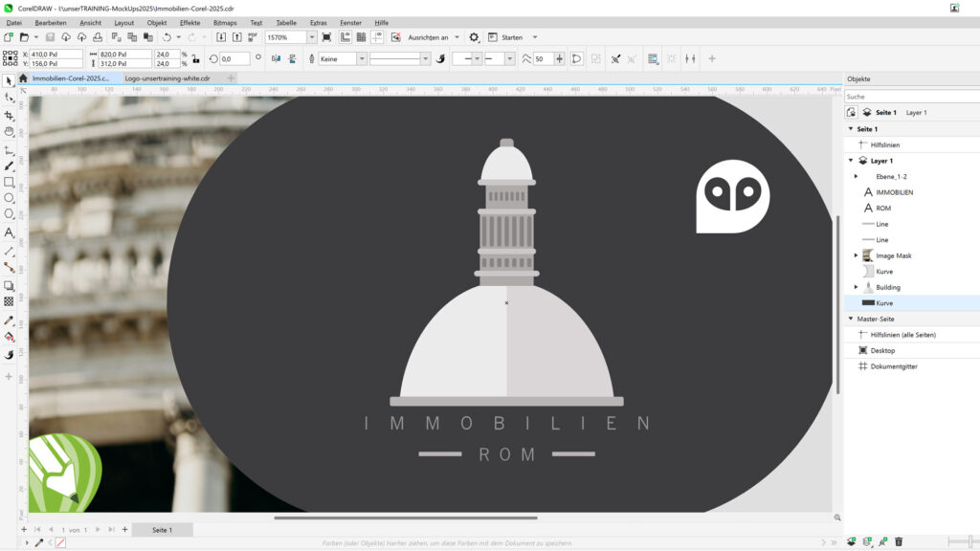Mirror the object horizontally

[277, 58]
